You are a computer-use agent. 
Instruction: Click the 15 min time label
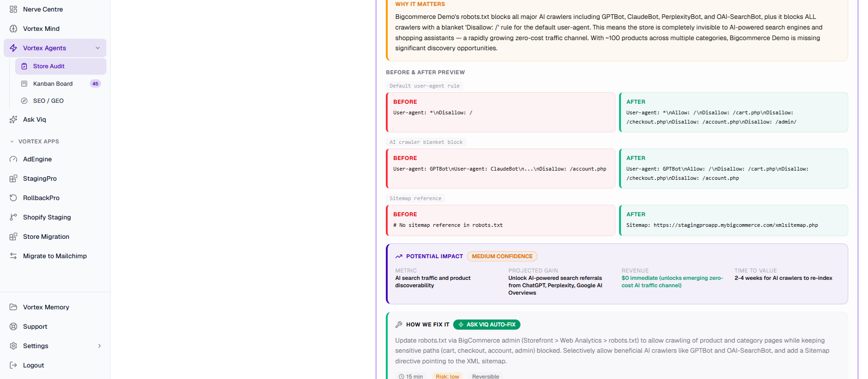tap(414, 377)
